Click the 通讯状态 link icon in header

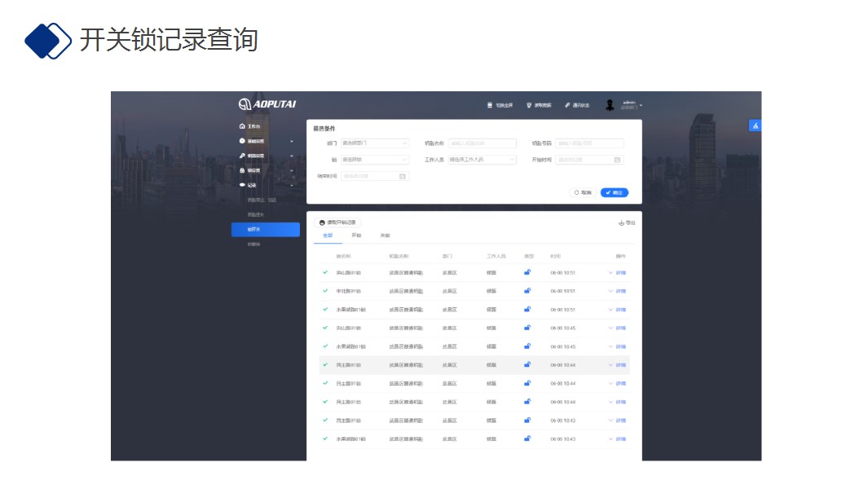[567, 105]
